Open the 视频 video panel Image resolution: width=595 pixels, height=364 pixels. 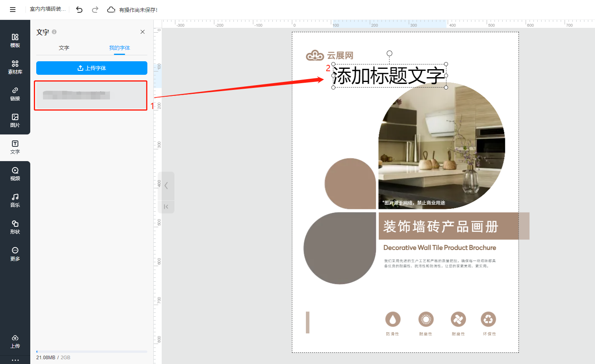15,174
